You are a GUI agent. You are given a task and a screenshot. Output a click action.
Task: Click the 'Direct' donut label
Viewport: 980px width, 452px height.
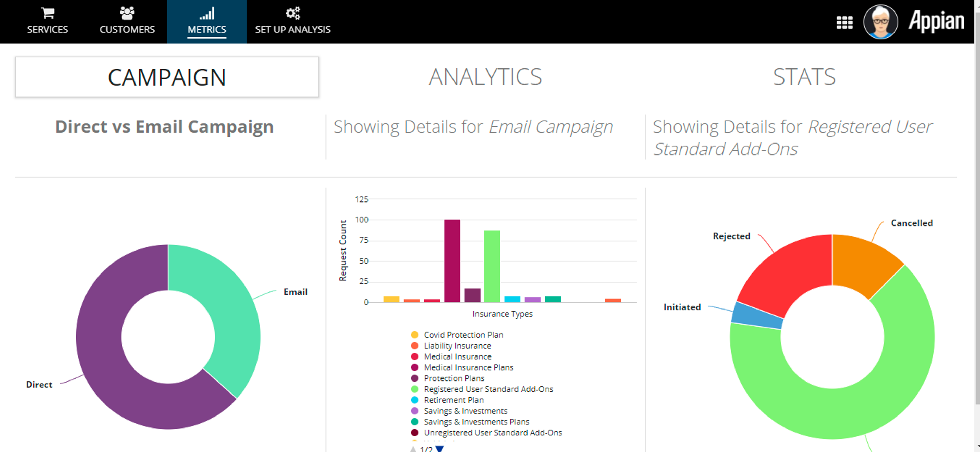coord(39,385)
